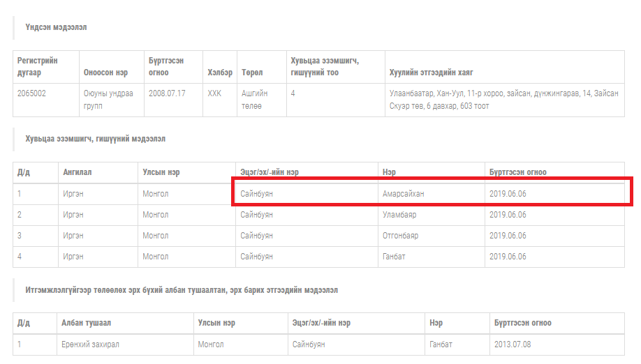The height and width of the screenshot is (364, 641).
Task: Click the Регистрийн дугаар column header
Action: [x=38, y=66]
